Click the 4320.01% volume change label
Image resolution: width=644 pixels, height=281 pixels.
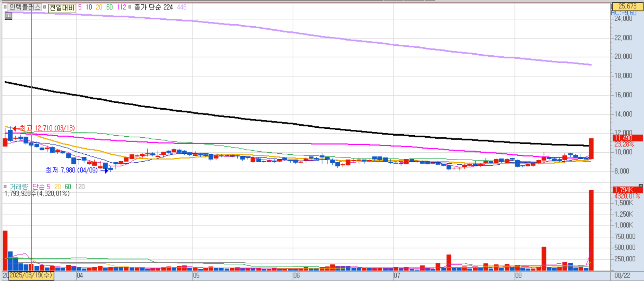(x=627, y=196)
